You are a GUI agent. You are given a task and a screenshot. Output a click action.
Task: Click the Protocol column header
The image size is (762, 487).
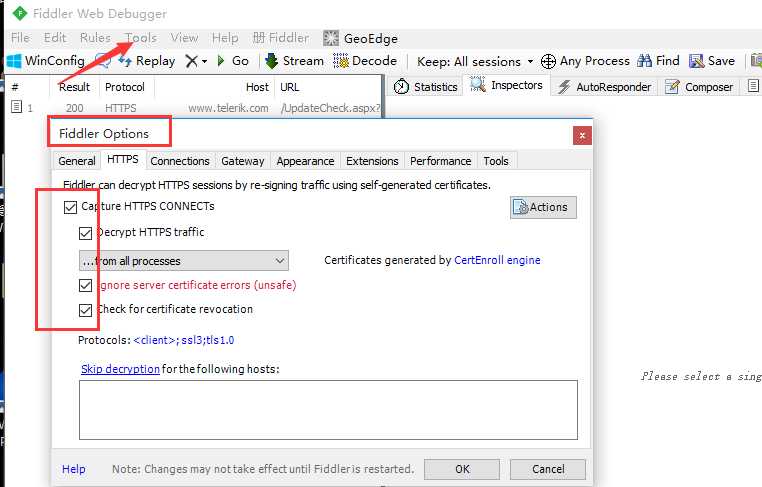coord(125,87)
